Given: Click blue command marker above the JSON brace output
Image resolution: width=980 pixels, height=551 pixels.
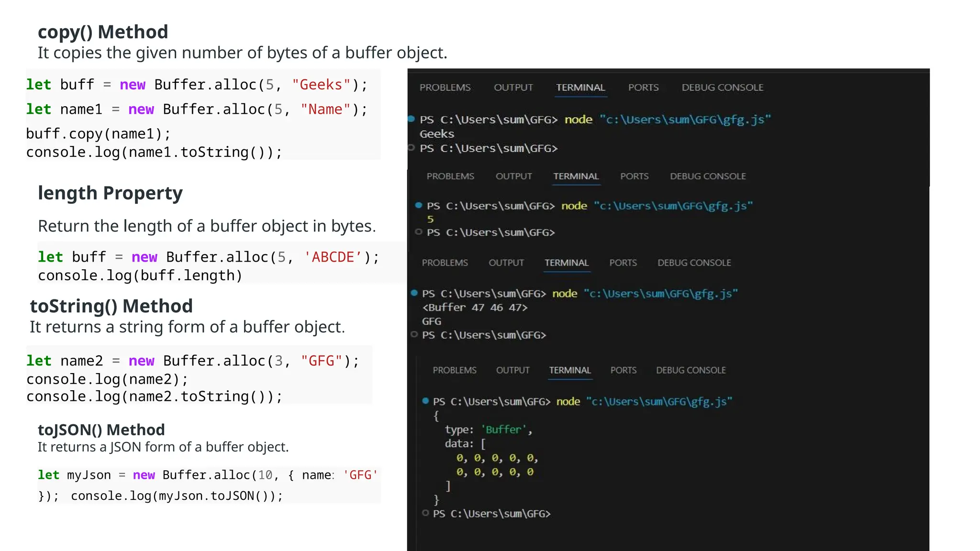Looking at the screenshot, I should (x=425, y=401).
